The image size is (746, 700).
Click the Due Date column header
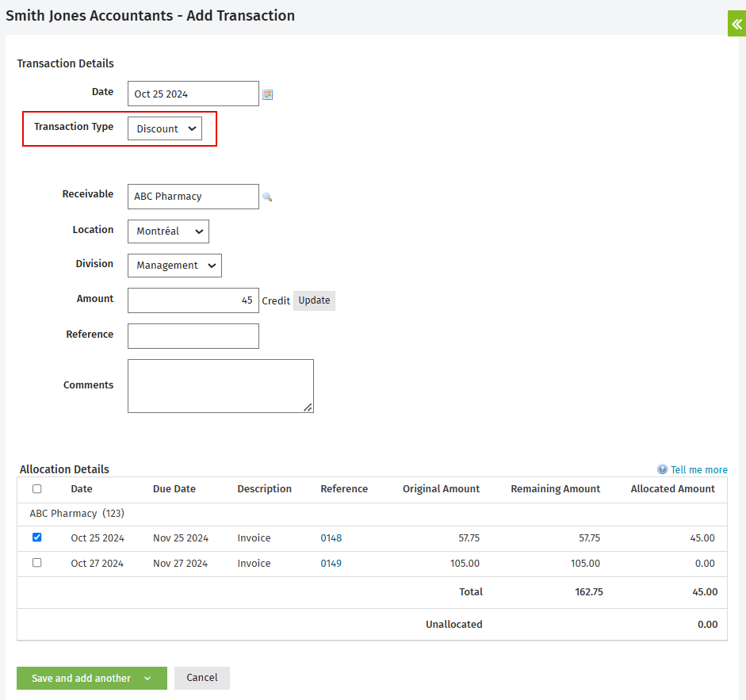pyautogui.click(x=174, y=488)
